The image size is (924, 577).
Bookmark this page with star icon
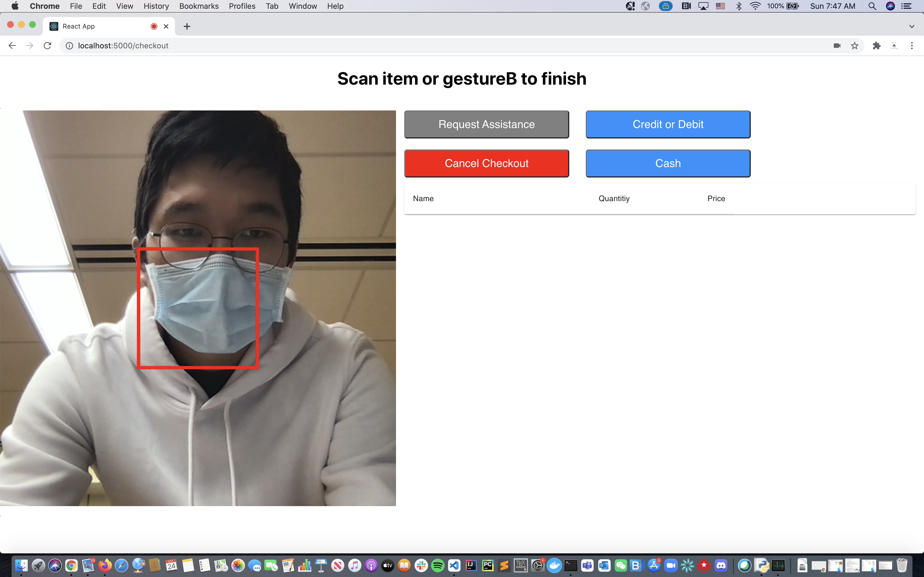pos(854,46)
